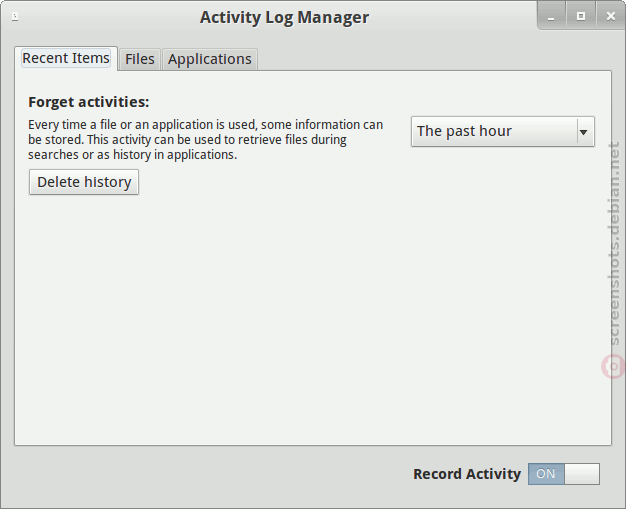Select the Recent Items tab
This screenshot has width=626, height=509.
click(x=66, y=58)
